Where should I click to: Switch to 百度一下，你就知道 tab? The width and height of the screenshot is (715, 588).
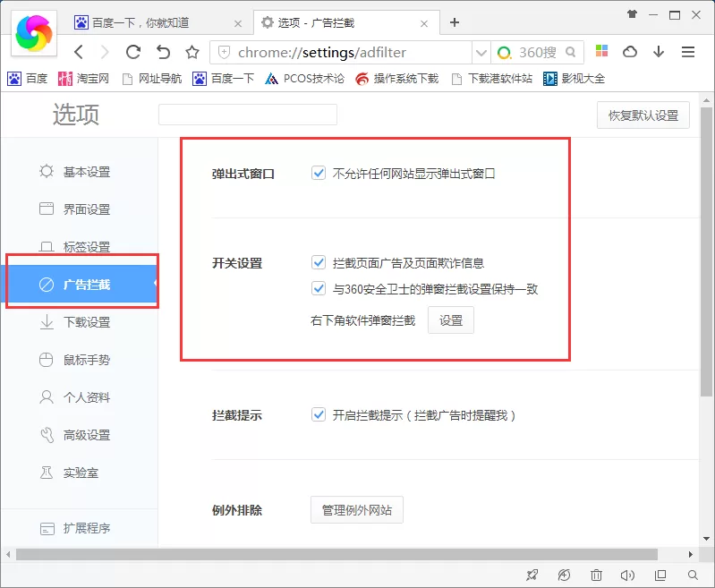tap(157, 22)
